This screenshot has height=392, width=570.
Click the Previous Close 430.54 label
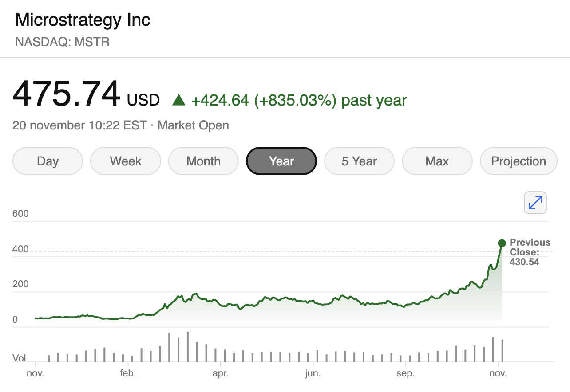[x=530, y=252]
